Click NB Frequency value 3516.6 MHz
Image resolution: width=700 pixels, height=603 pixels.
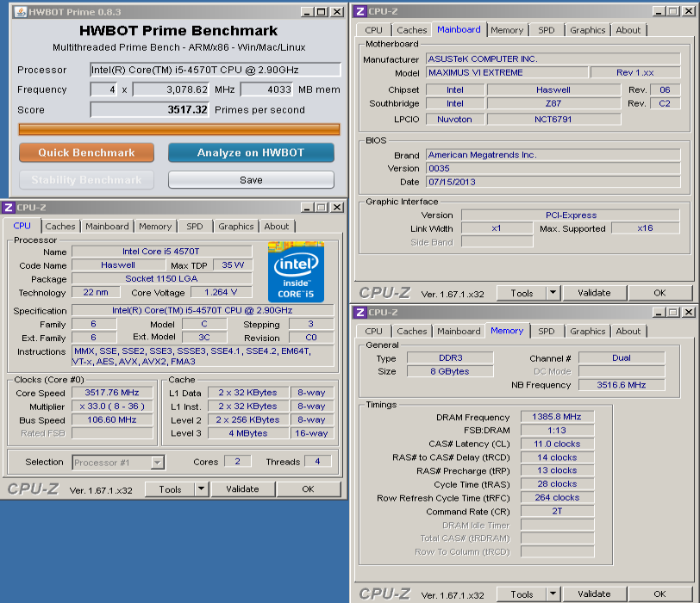click(622, 384)
